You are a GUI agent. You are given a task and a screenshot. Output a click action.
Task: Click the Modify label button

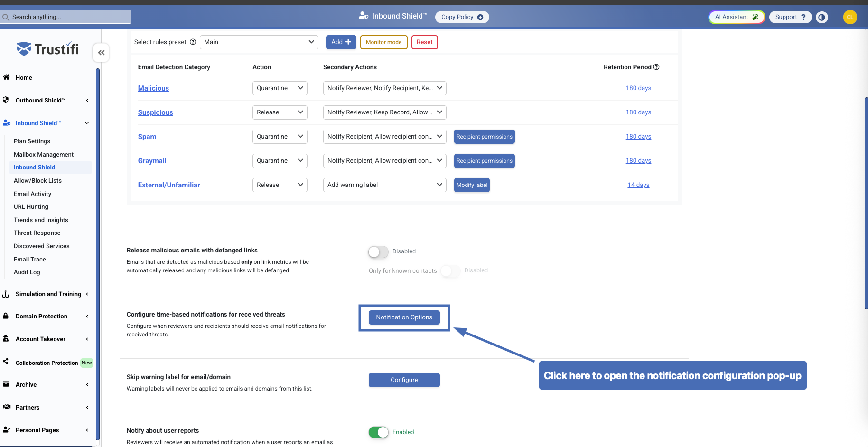[472, 185]
